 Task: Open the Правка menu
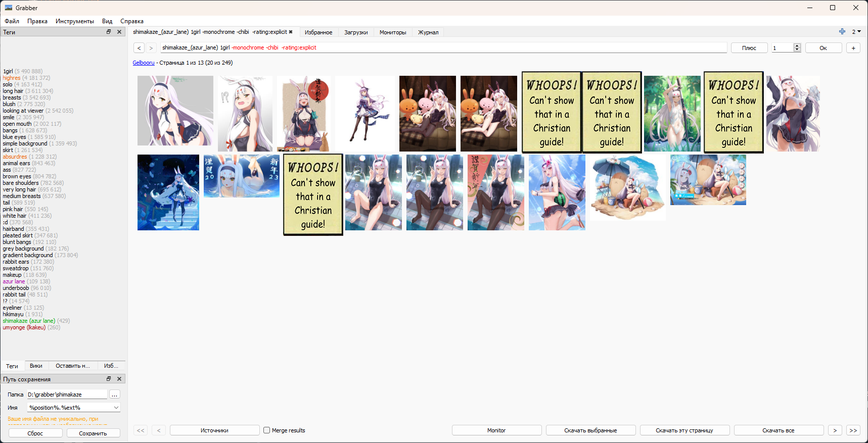pos(37,21)
